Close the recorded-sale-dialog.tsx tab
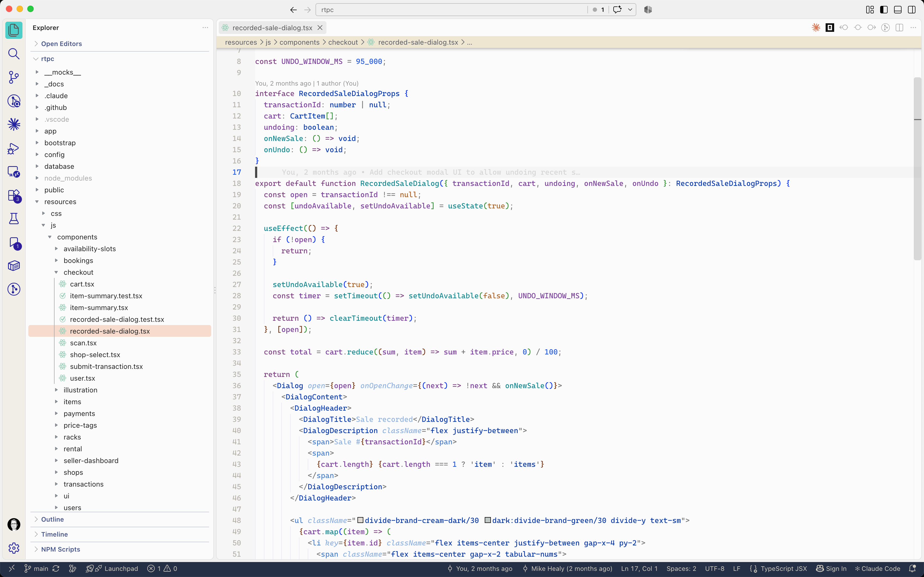 (x=320, y=28)
